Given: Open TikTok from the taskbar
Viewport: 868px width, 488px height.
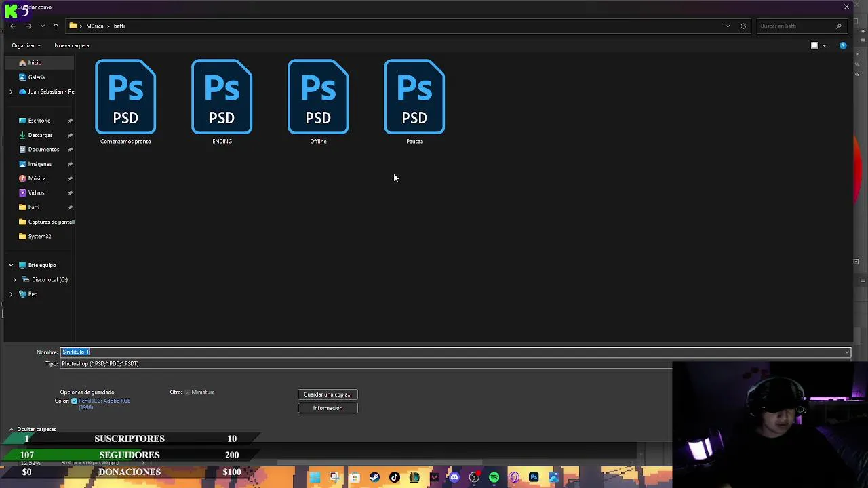Looking at the screenshot, I should click(395, 478).
